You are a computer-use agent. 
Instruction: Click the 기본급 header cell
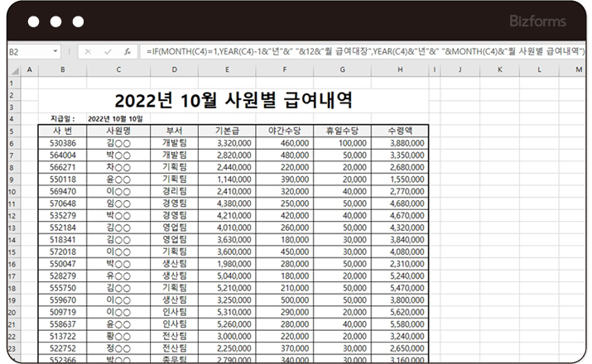tap(228, 131)
